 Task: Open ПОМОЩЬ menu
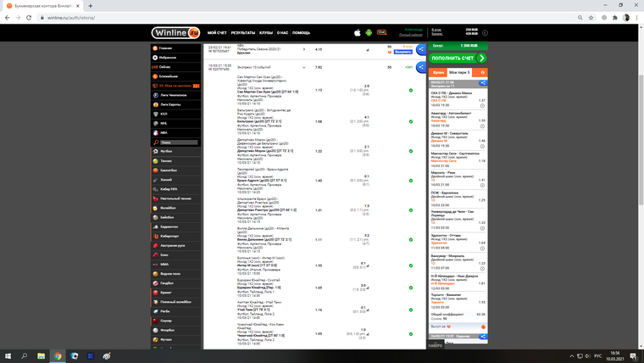[301, 33]
